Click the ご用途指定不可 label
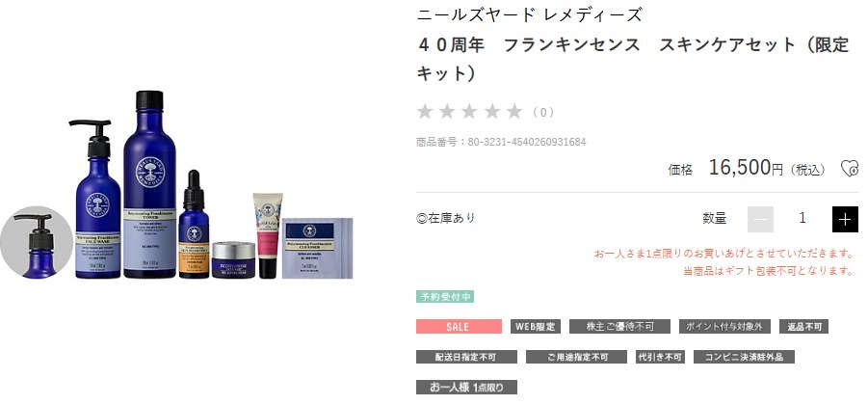Screen dimensions: 868x405 (576, 357)
